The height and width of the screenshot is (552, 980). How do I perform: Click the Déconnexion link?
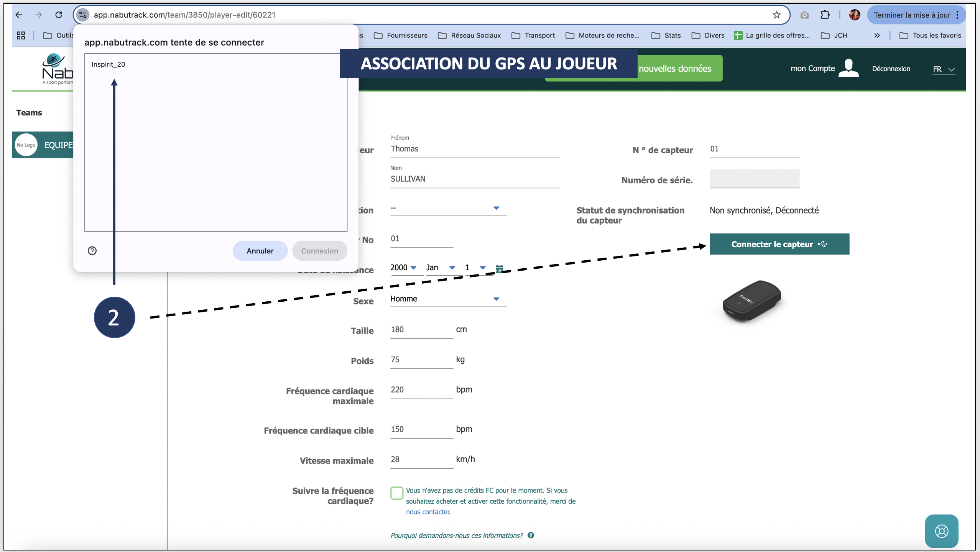click(891, 69)
